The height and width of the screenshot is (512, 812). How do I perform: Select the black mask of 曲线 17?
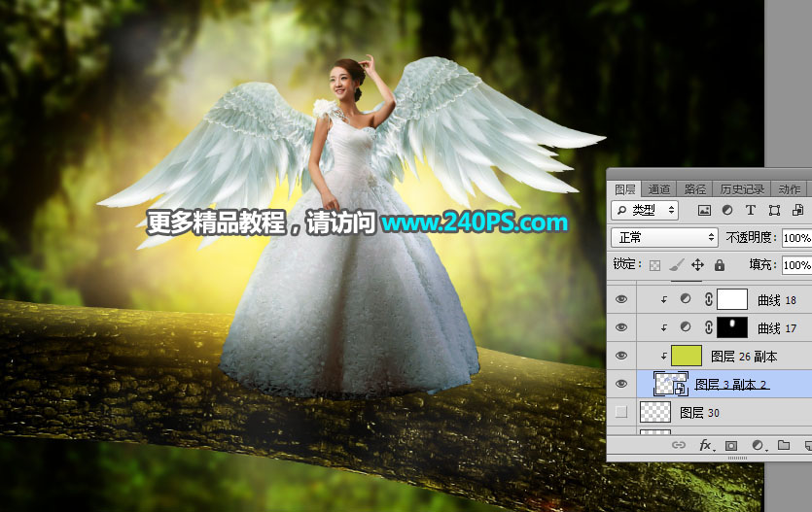732,327
